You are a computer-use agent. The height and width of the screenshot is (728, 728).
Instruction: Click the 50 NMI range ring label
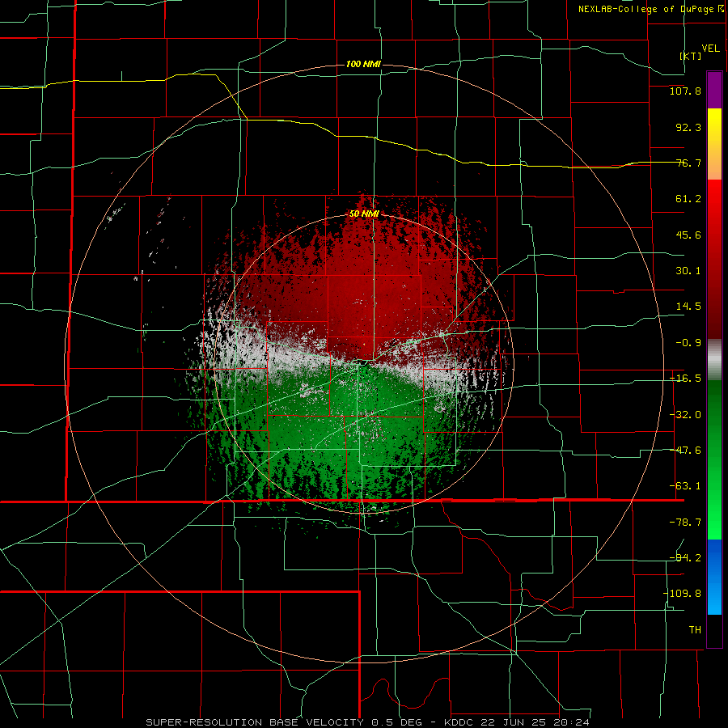[364, 214]
